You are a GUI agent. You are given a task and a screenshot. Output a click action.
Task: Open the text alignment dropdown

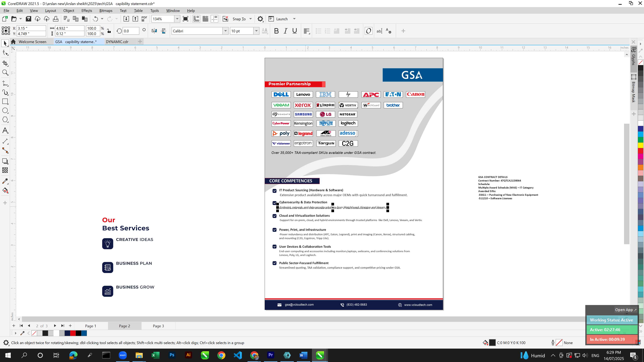pyautogui.click(x=307, y=31)
